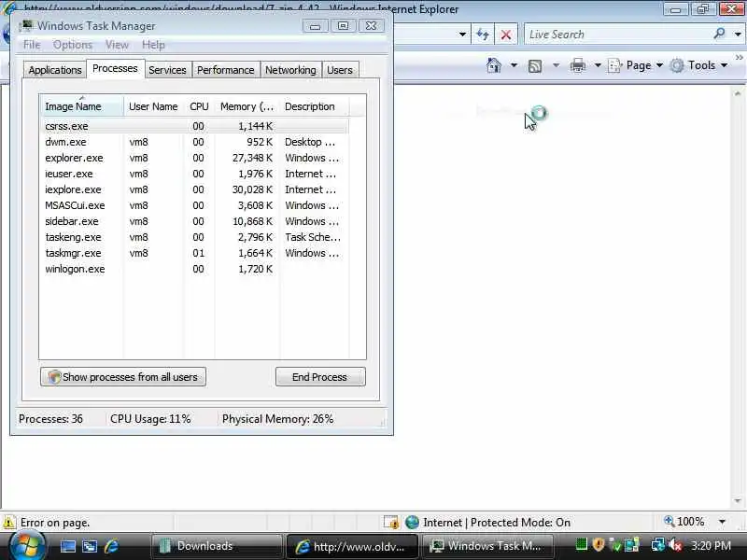Click the green CPU meter tray icon

click(581, 544)
